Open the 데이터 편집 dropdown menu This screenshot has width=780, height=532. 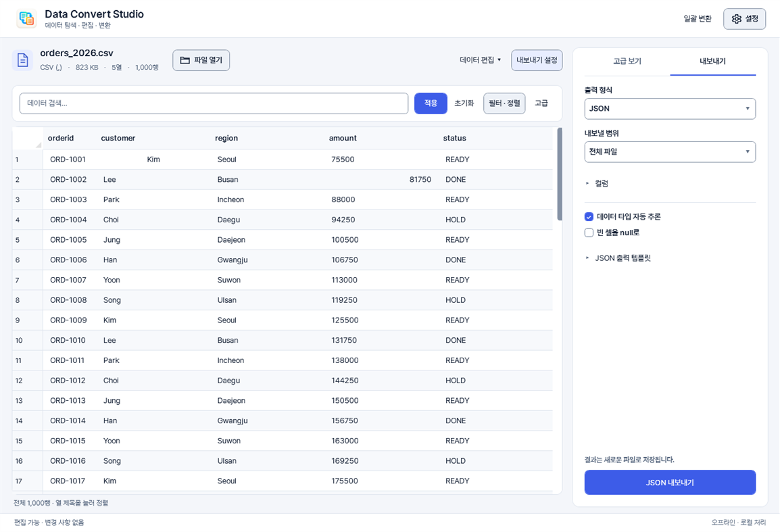coord(480,60)
